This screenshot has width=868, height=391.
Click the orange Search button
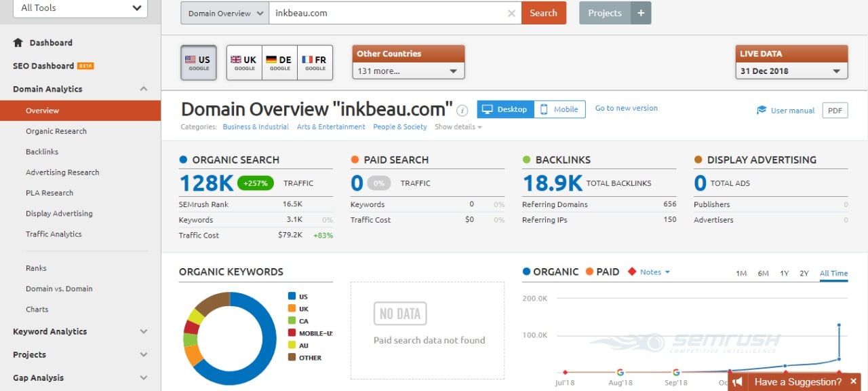(x=543, y=13)
